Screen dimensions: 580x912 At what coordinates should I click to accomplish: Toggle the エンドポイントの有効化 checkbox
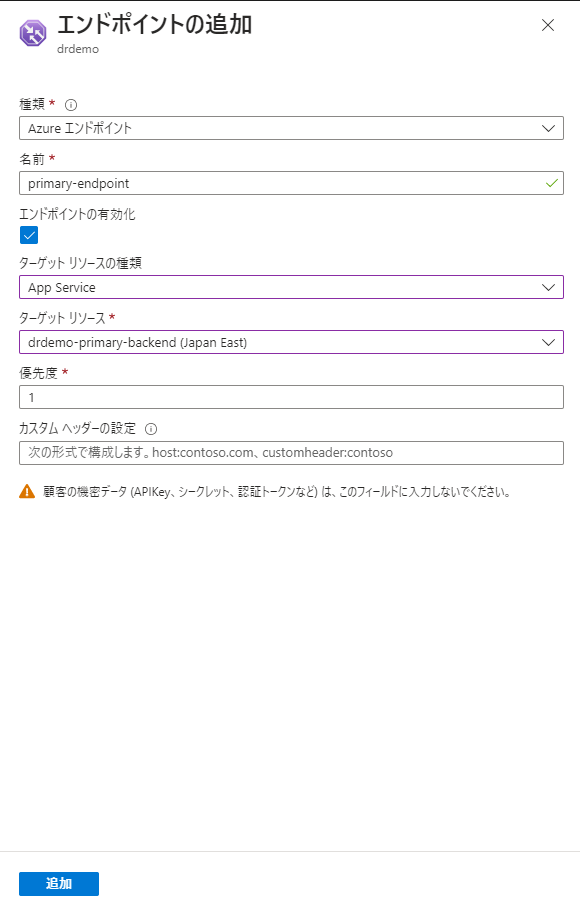click(29, 235)
